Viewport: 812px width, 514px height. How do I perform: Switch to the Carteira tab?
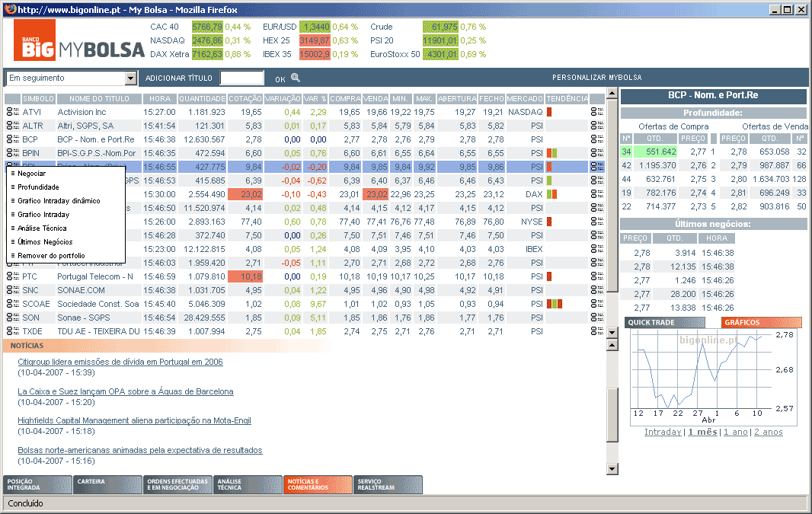pos(107,484)
